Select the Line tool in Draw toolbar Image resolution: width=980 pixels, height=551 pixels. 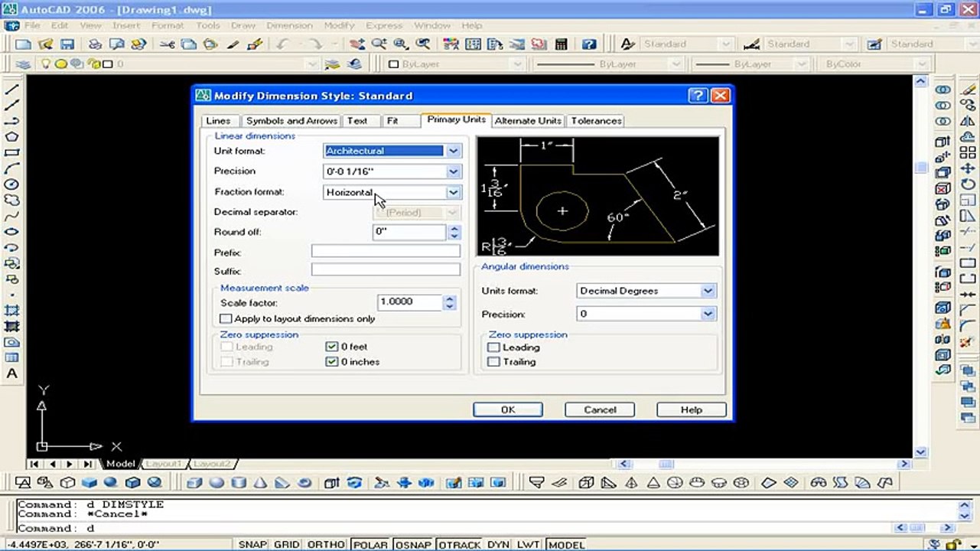point(12,90)
